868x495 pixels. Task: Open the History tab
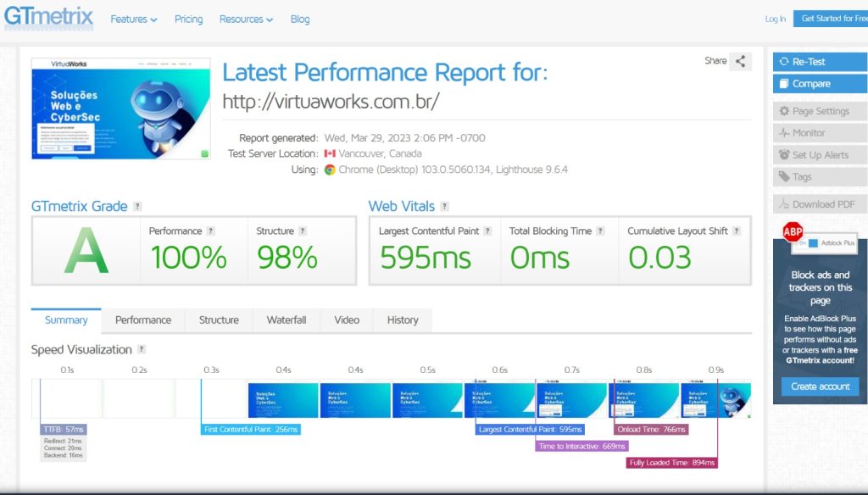point(403,320)
